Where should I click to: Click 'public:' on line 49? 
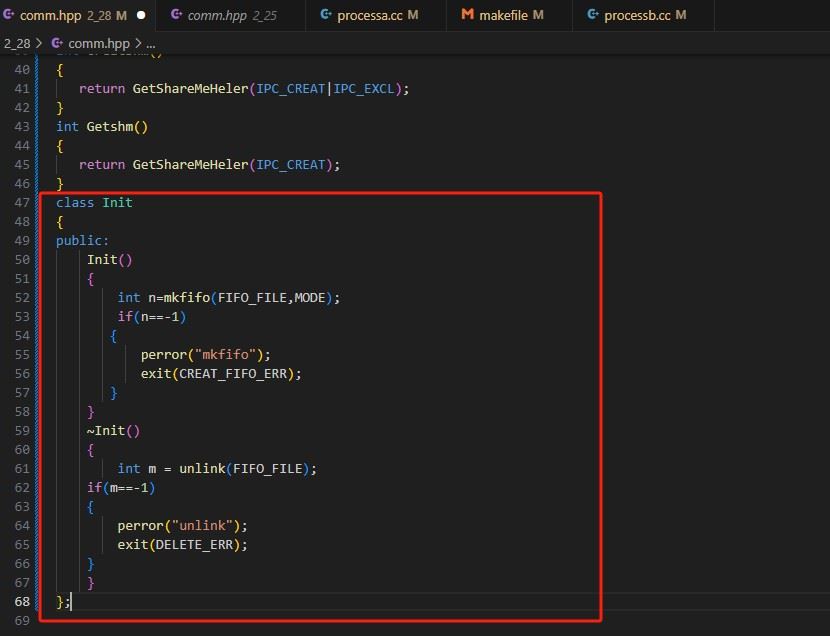pyautogui.click(x=82, y=241)
